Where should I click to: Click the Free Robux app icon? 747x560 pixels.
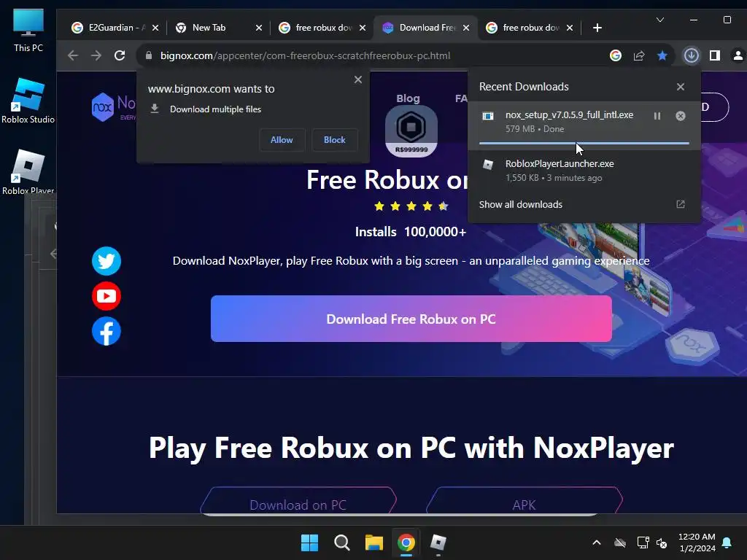point(411,131)
